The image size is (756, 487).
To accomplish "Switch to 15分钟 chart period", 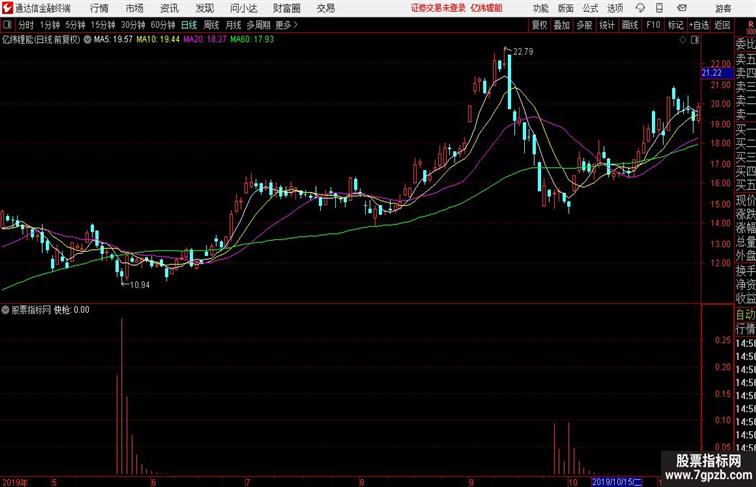I will coord(103,25).
